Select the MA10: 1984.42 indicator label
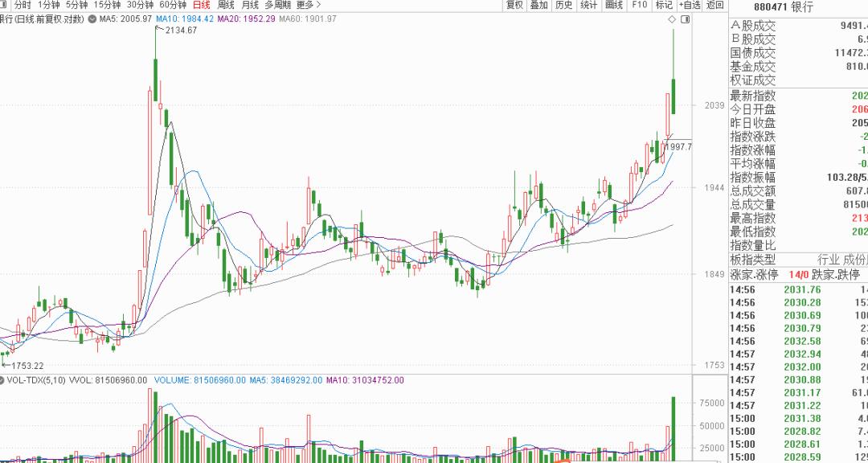Viewport: 868px width, 463px height. pos(185,18)
